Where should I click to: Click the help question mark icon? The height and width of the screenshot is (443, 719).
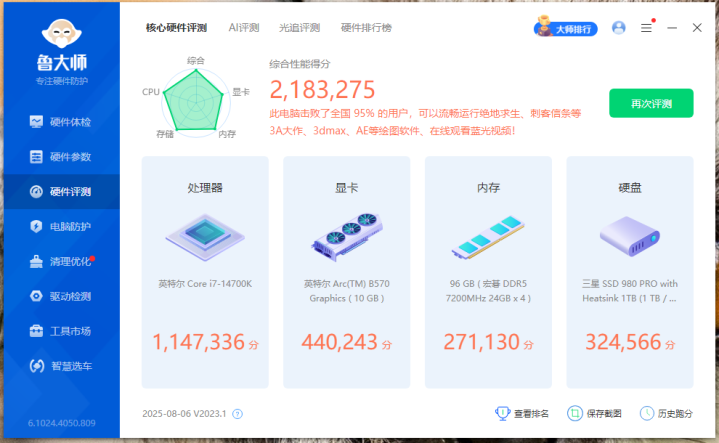238,414
